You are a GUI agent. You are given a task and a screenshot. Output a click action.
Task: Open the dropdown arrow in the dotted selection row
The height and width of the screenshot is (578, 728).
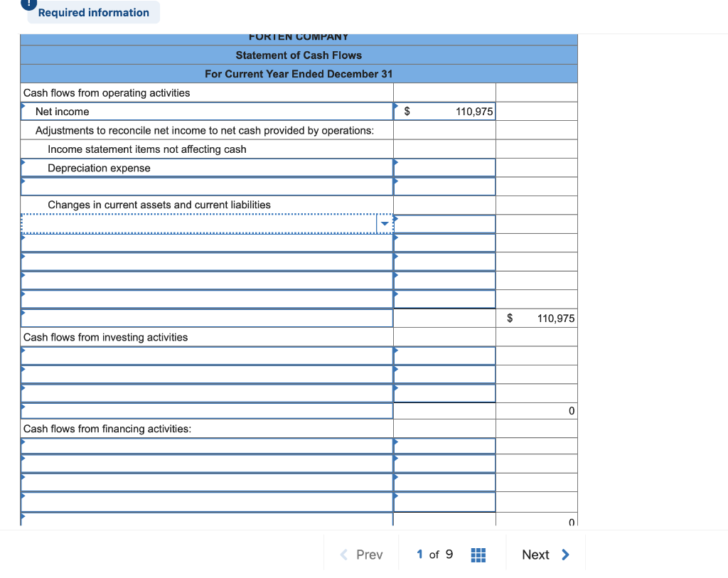coord(385,224)
